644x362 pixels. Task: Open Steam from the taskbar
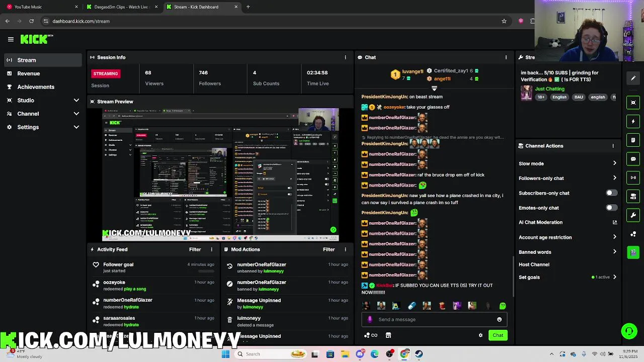pyautogui.click(x=419, y=354)
